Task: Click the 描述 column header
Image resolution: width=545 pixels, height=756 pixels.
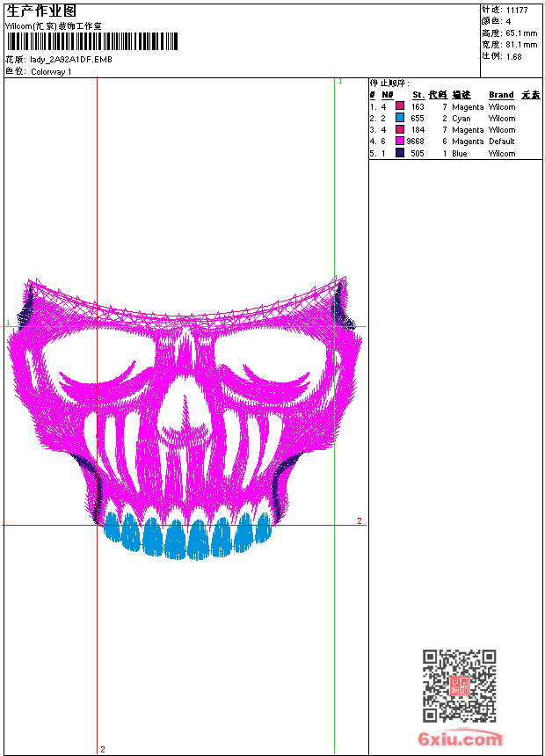Action: pyautogui.click(x=461, y=95)
